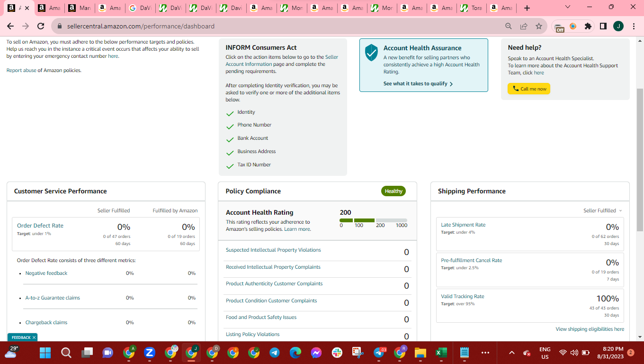Open the Valid Tracking Rate link
The image size is (644, 364).
463,296
